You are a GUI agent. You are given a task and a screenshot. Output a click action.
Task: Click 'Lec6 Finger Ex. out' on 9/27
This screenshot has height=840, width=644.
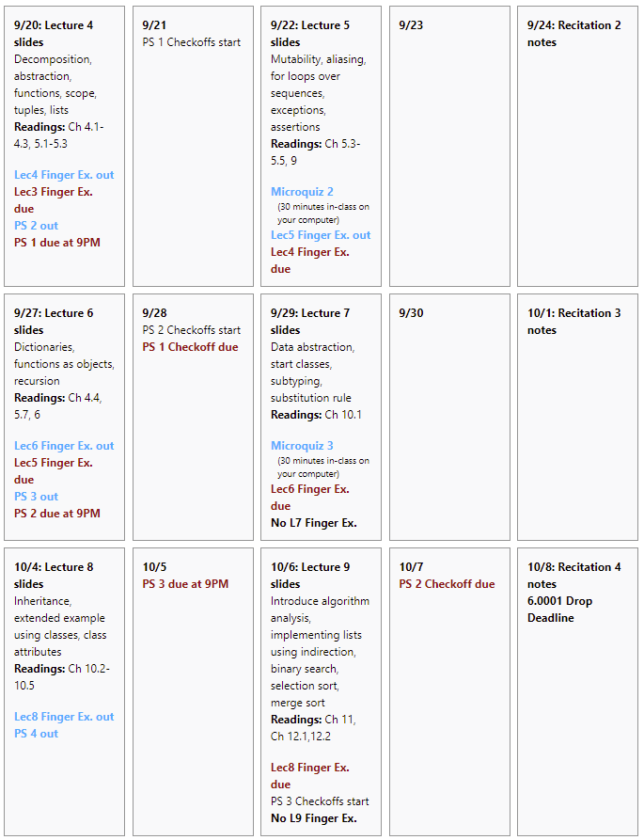[64, 446]
